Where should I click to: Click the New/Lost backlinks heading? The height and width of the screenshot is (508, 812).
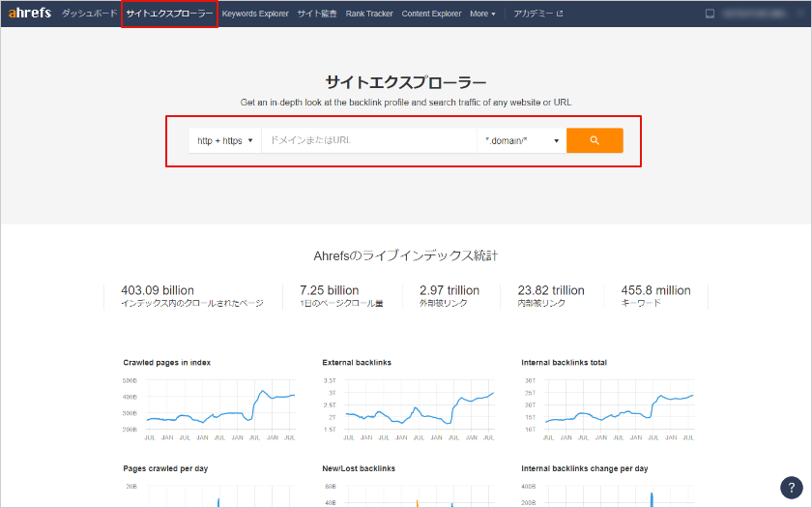point(359,468)
